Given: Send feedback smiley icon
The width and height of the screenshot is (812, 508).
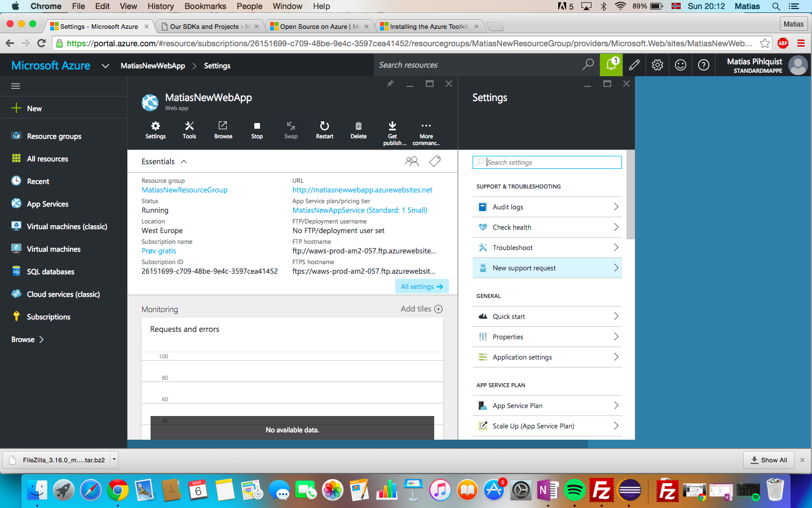Looking at the screenshot, I should tap(681, 65).
